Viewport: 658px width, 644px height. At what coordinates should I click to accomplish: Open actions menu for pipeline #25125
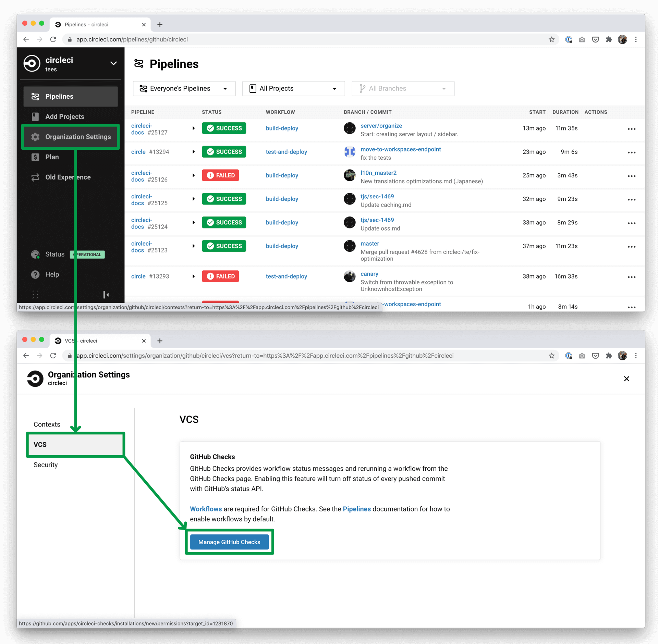click(631, 200)
